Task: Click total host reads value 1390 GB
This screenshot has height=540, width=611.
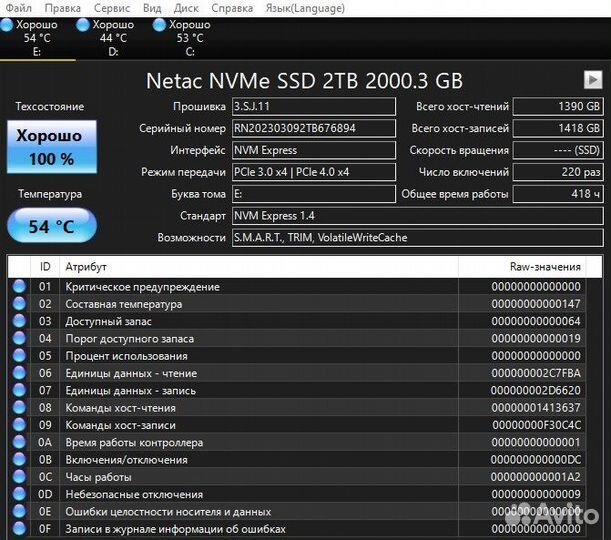Action: (558, 106)
